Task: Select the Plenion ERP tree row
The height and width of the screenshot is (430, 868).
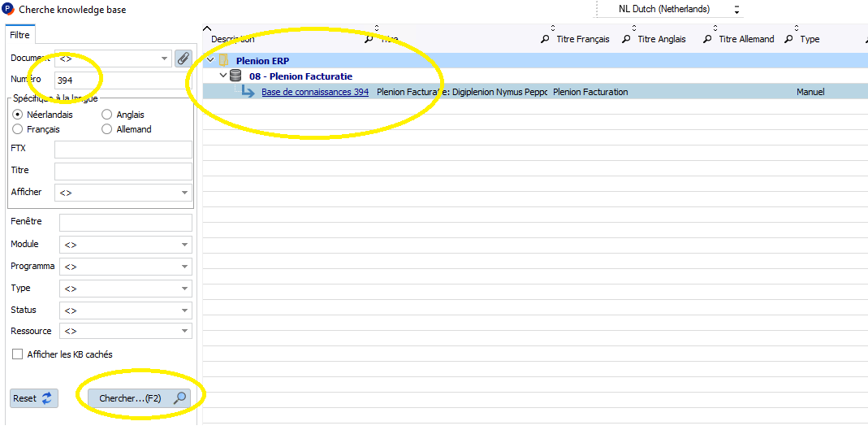Action: coord(535,60)
